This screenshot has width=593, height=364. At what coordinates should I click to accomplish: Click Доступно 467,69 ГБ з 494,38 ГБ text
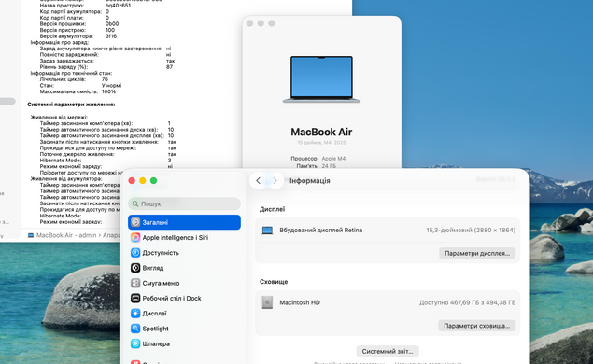pos(467,302)
